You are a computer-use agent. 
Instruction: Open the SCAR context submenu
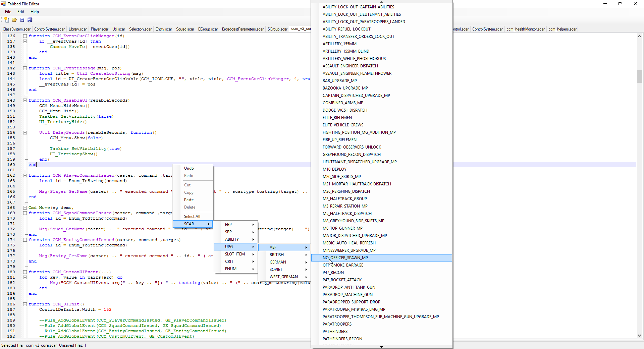[x=193, y=224]
